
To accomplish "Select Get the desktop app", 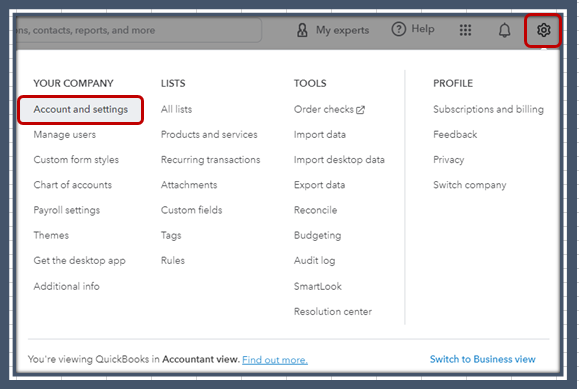I will coord(79,260).
